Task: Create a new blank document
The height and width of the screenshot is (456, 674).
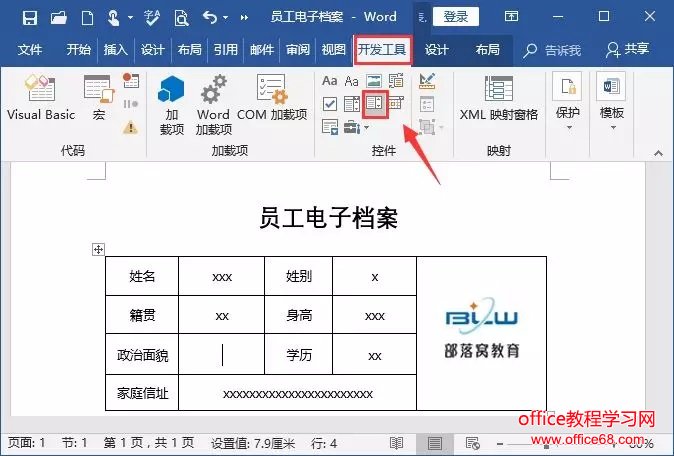Action: pos(87,18)
